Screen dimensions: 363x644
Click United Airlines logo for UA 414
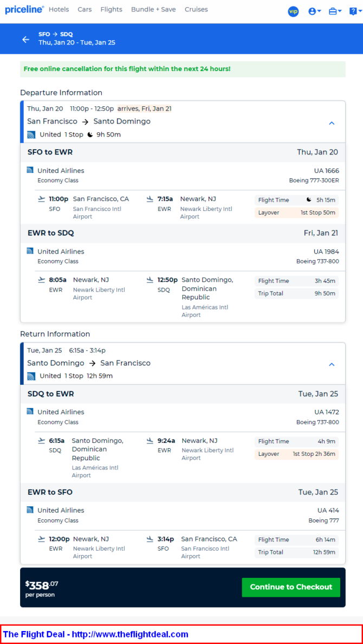coord(30,510)
